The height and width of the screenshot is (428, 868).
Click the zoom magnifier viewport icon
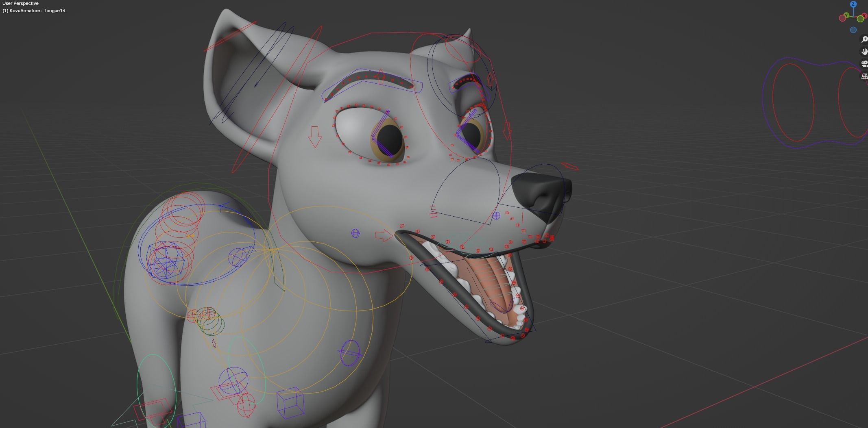click(x=864, y=39)
